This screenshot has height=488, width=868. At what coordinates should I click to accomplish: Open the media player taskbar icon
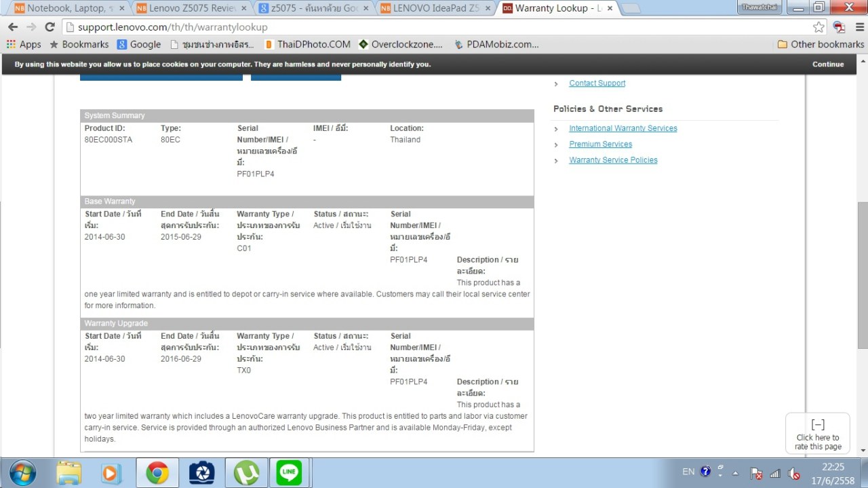111,472
